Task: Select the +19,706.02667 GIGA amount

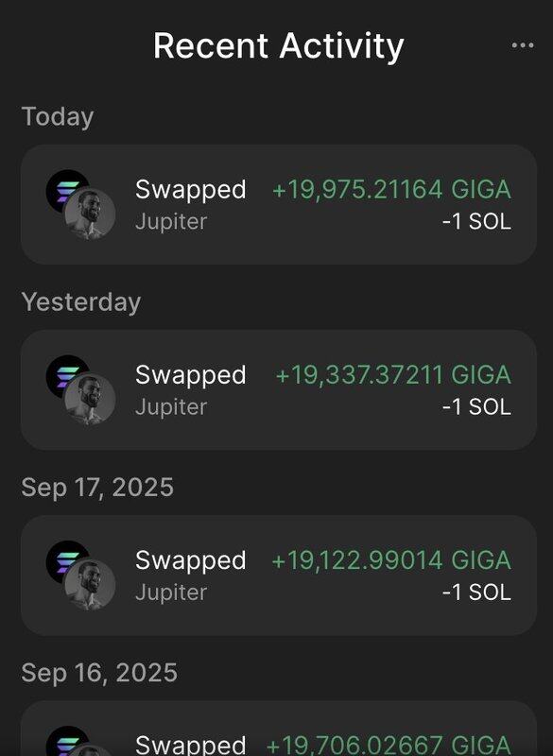Action: 389,745
